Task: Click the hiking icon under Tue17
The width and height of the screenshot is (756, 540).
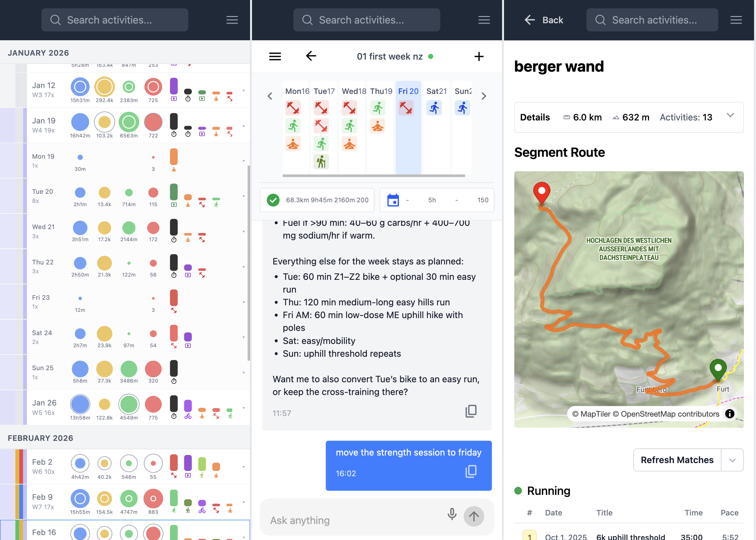Action: click(x=321, y=162)
